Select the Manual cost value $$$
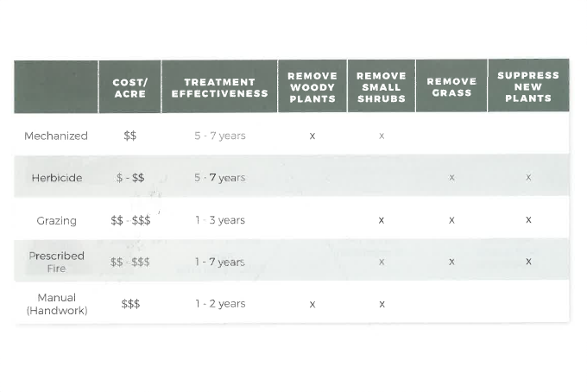Screen dimensions: 587x392 point(130,304)
